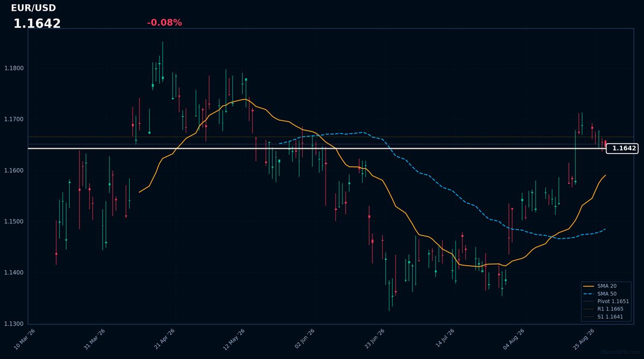Click the 21 Apr '26 date label

165,339
